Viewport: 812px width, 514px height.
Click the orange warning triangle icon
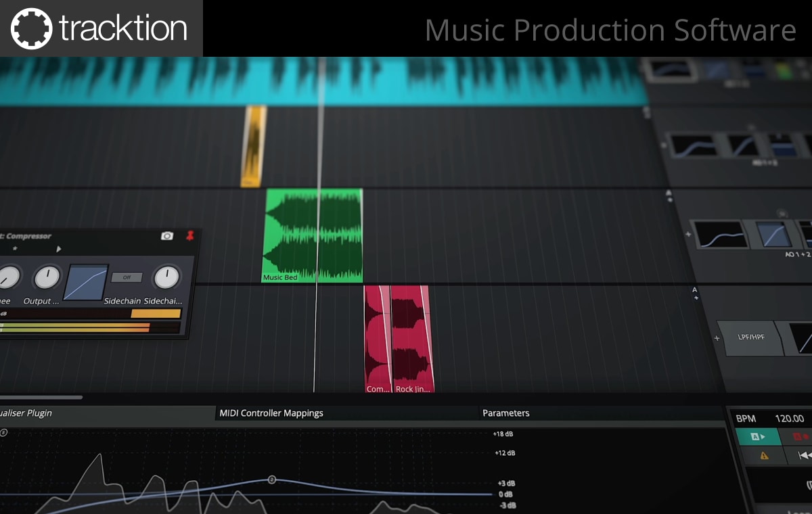click(765, 456)
